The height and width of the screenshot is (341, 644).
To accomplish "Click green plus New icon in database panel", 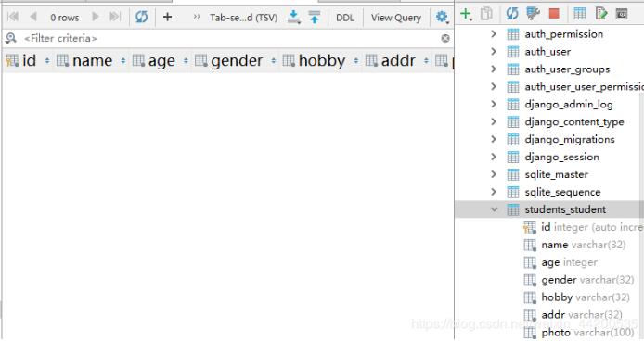I will (x=466, y=14).
